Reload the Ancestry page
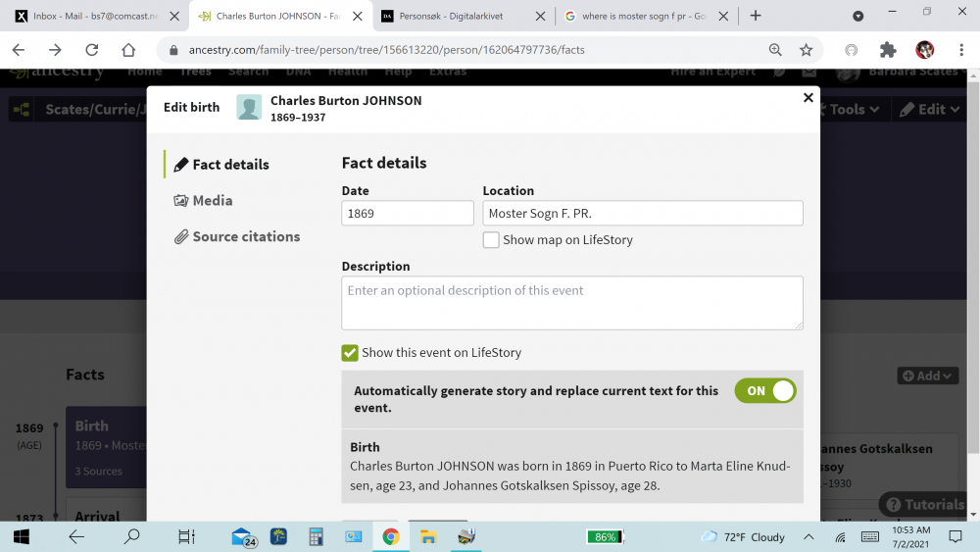Screen dimensions: 980x552 (x=92, y=50)
